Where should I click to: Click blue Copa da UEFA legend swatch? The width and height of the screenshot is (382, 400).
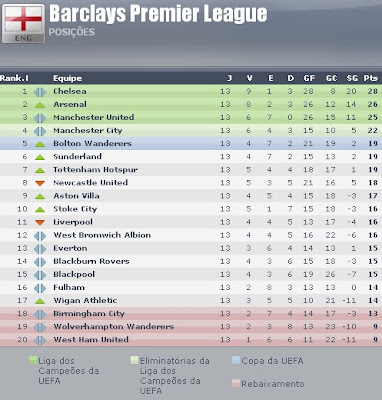pyautogui.click(x=235, y=360)
